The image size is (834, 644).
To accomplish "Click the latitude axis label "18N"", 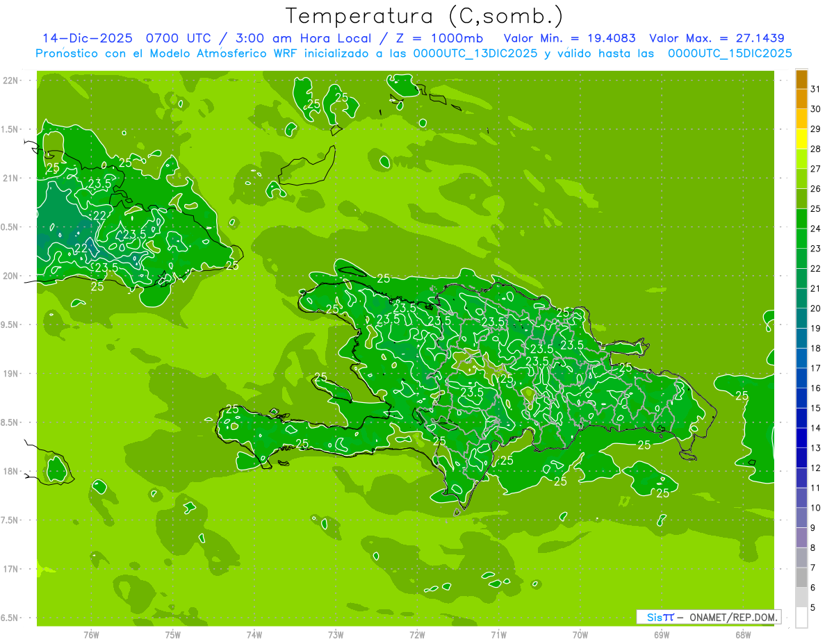I will [x=11, y=471].
